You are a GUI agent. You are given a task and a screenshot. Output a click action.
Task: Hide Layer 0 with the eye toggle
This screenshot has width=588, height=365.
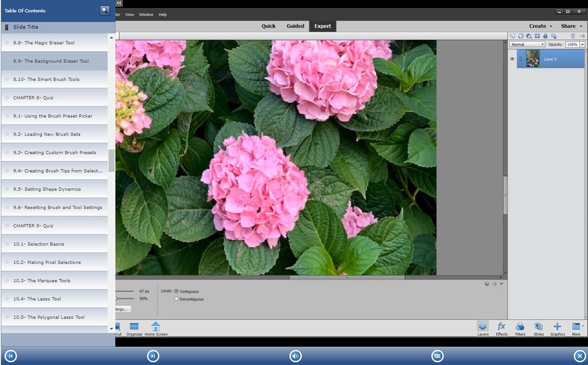512,59
